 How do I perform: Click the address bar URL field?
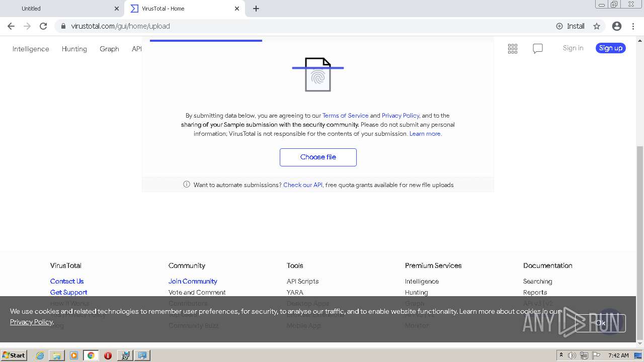point(302,26)
